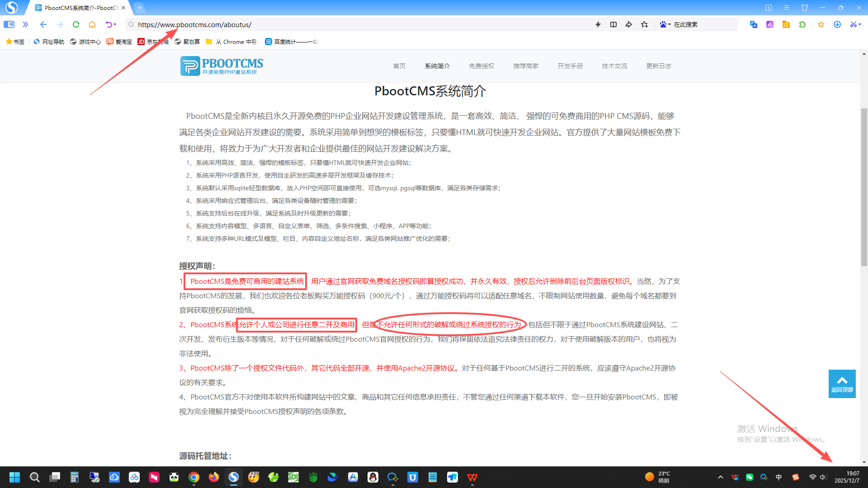Click the 返回顶部 back-to-top button
The width and height of the screenshot is (868, 488).
tap(842, 384)
